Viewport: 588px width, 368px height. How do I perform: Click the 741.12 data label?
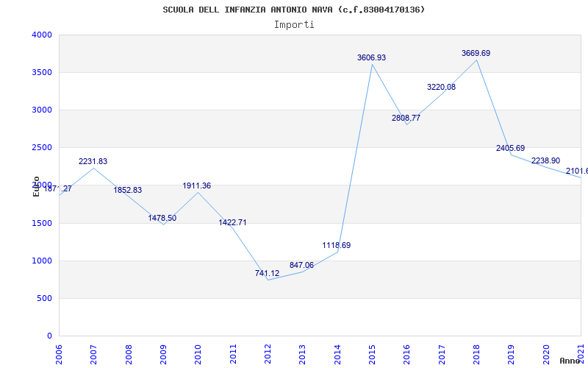[x=268, y=273]
